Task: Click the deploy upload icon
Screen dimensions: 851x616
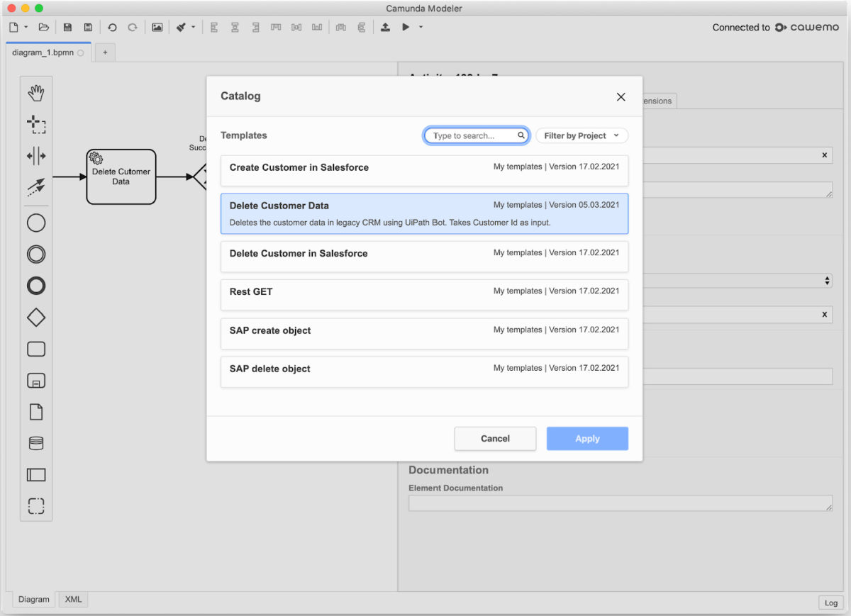Action: point(385,28)
